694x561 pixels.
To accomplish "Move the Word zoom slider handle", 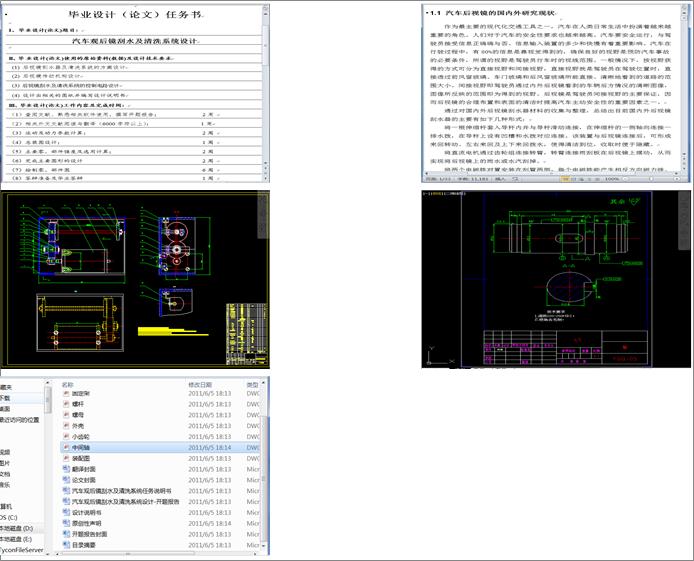I will pyautogui.click(x=651, y=179).
